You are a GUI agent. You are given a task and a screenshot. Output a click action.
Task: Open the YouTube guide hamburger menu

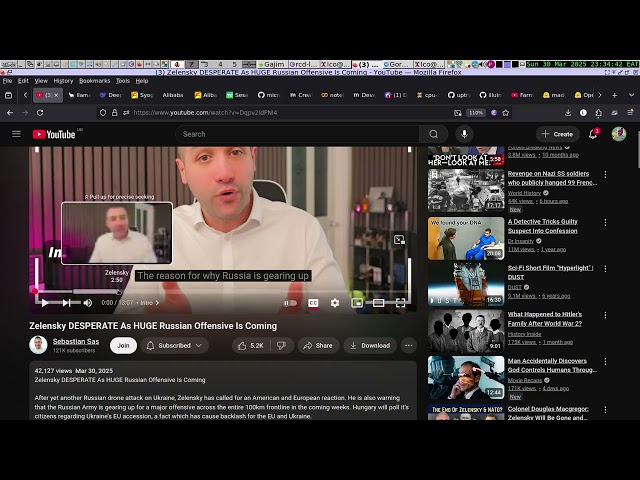point(16,134)
